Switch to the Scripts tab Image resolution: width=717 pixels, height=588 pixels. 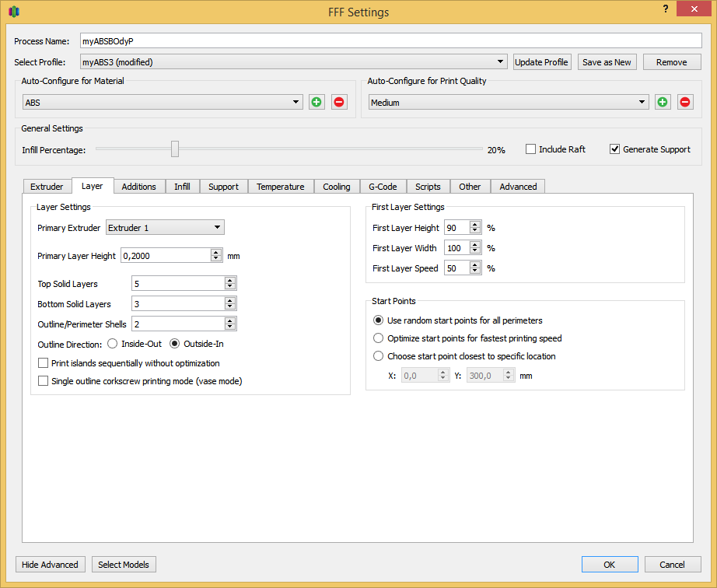[428, 187]
